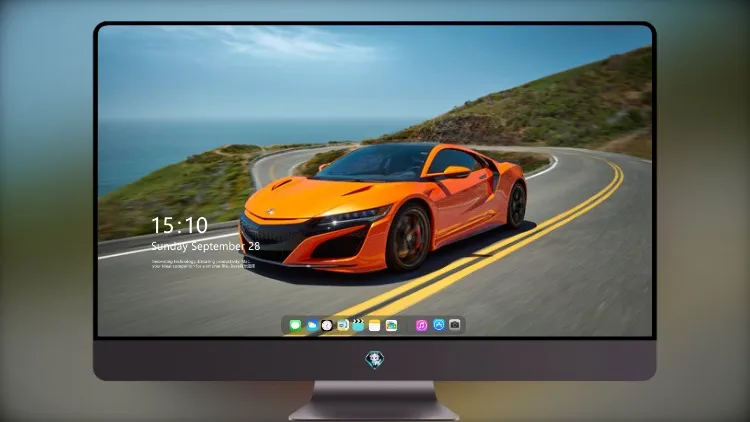Open the Clock app in dock
The height and width of the screenshot is (422, 750).
click(327, 325)
